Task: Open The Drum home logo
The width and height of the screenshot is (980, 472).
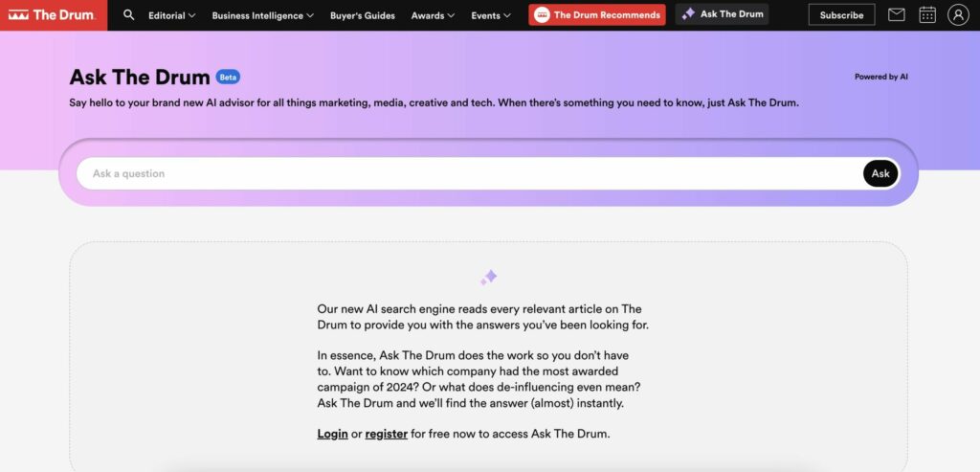Action: 54,15
